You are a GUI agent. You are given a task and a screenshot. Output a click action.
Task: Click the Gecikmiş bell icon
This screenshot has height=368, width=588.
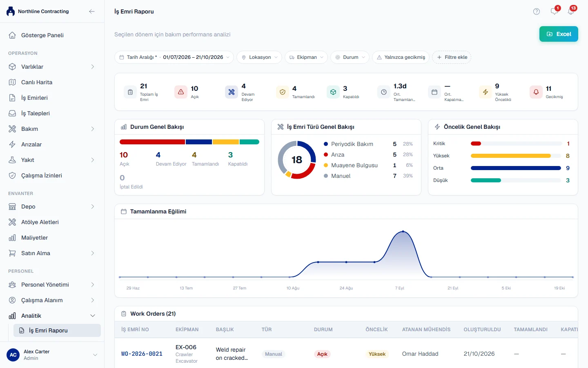coord(536,92)
